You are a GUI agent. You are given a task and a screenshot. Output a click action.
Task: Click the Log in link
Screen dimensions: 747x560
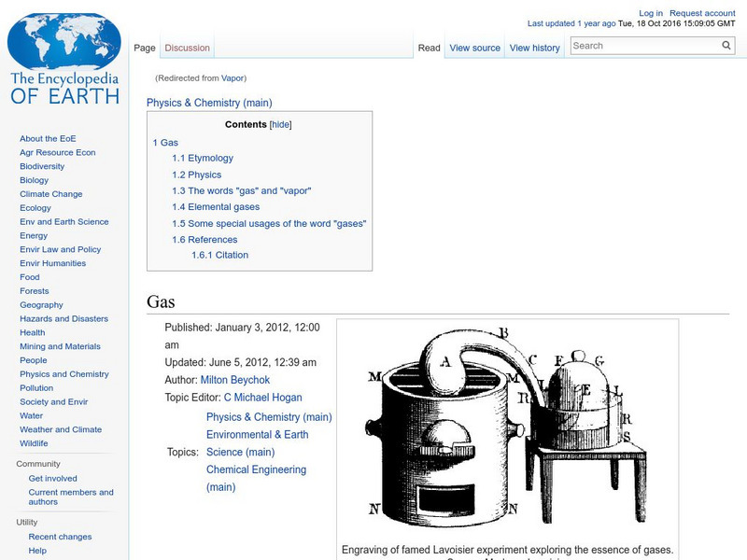(650, 13)
